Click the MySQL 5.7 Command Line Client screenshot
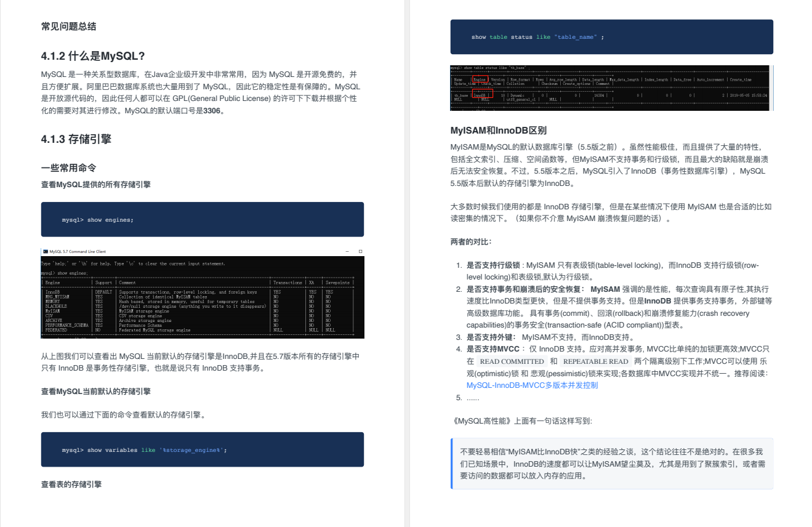 pyautogui.click(x=203, y=293)
